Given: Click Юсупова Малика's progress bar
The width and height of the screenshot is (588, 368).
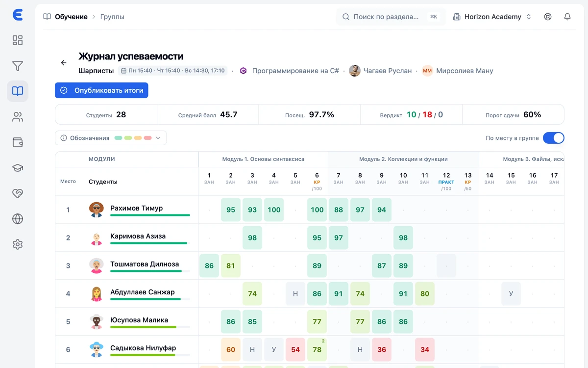Looking at the screenshot, I should click(x=150, y=327).
